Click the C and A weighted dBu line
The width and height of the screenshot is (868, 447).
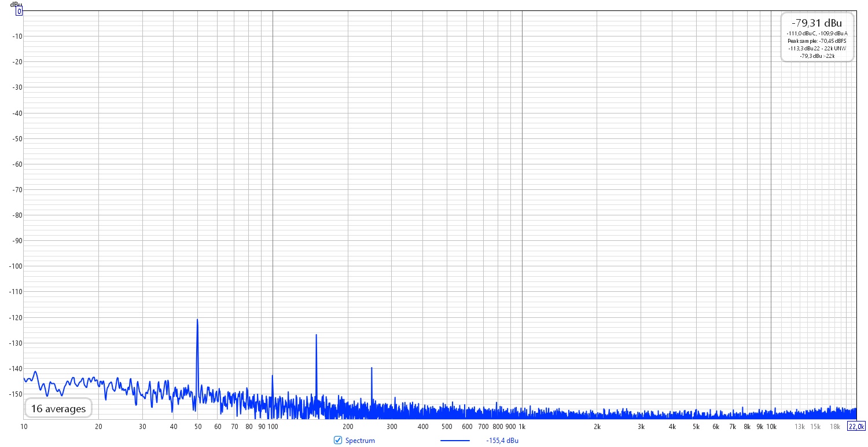(817, 34)
